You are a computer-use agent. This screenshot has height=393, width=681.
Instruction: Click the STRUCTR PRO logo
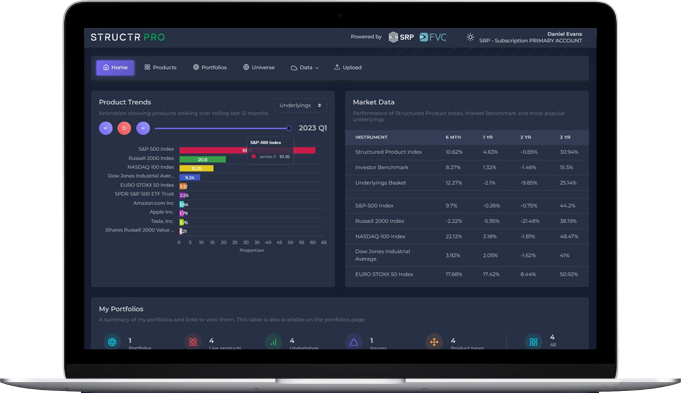tap(128, 37)
